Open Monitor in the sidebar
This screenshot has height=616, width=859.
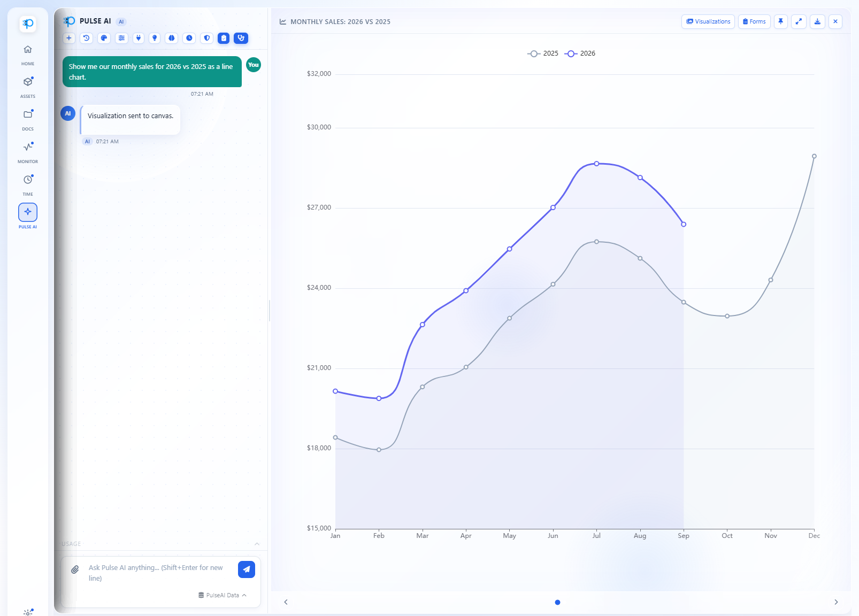[28, 152]
